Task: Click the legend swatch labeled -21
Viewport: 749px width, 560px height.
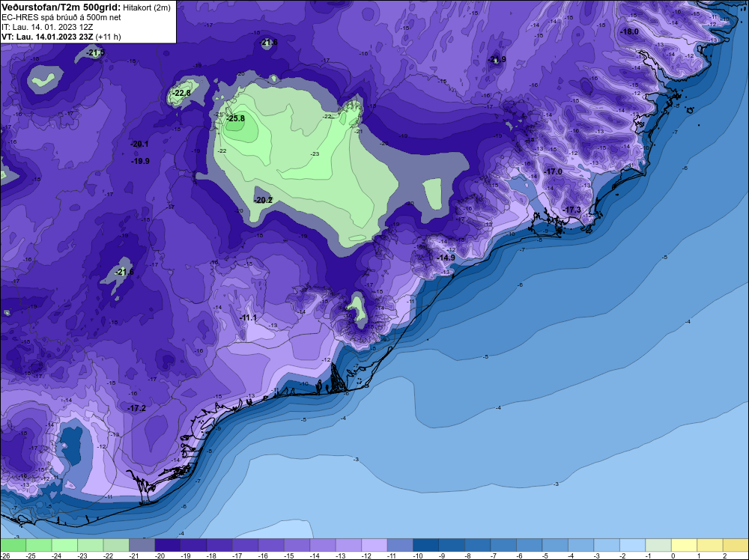Action: pyautogui.click(x=142, y=545)
